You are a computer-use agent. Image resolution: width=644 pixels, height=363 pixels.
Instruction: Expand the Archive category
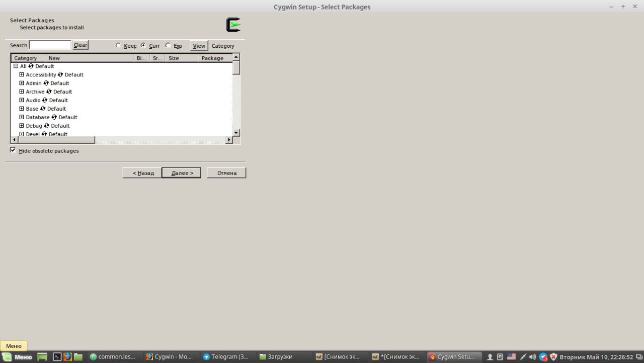22,92
